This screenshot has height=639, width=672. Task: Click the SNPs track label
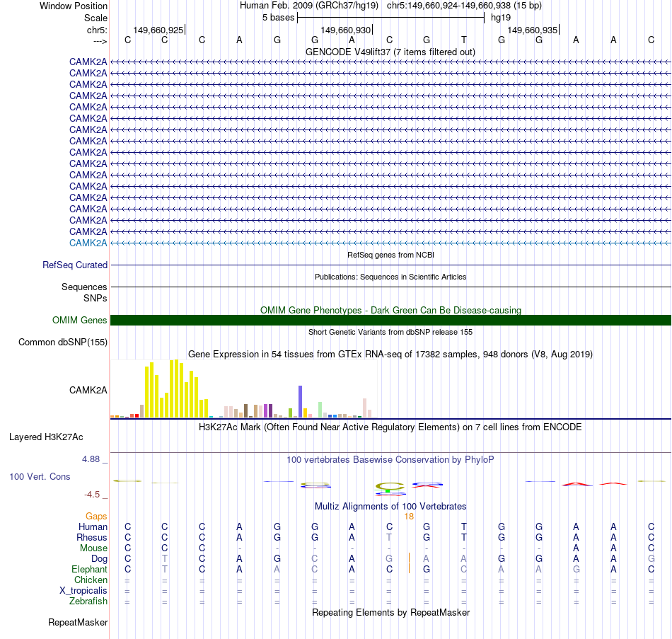pyautogui.click(x=95, y=298)
